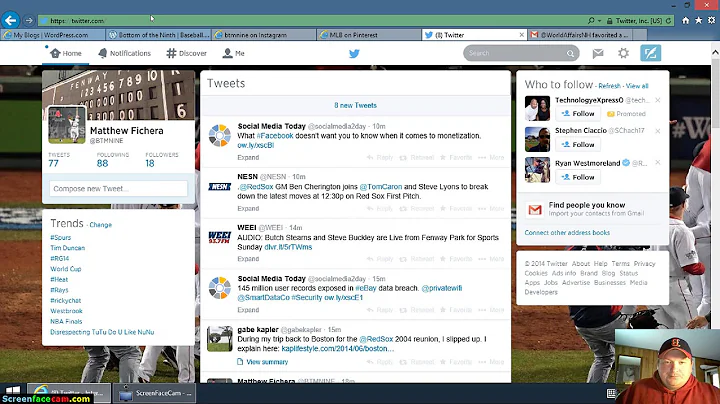
Task: Click WEEI logo avatar
Action: 219,237
